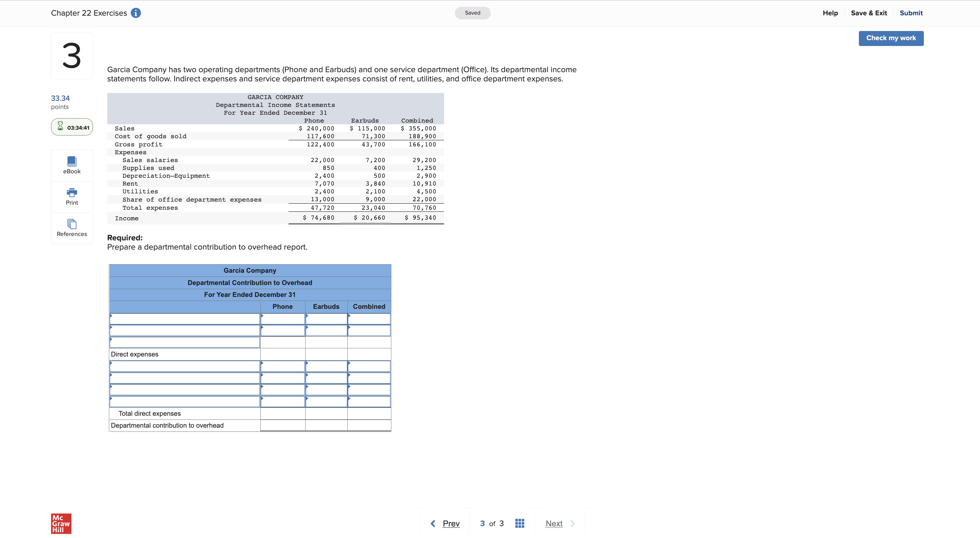Click the Prev chevron arrow
The image size is (980, 538).
click(x=432, y=523)
